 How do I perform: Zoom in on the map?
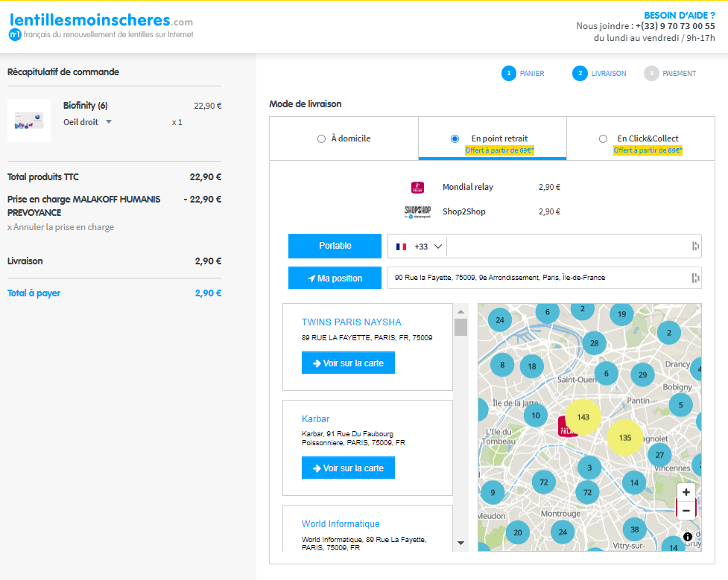686,492
